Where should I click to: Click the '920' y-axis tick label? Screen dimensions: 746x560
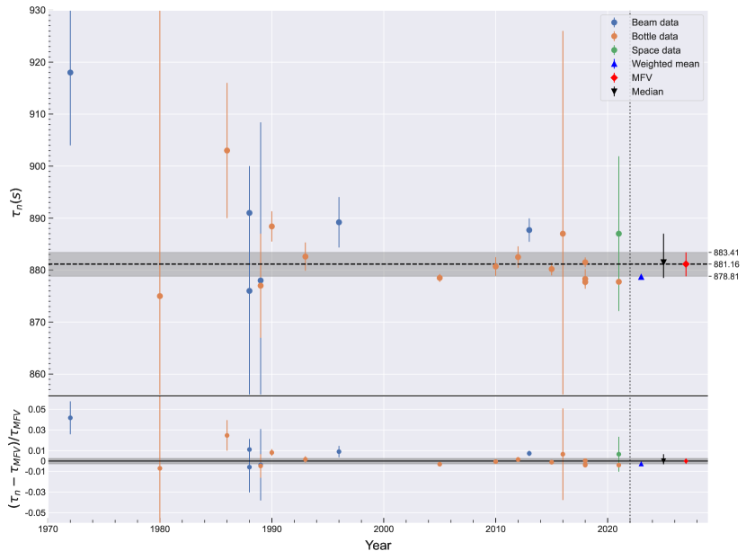coord(37,62)
